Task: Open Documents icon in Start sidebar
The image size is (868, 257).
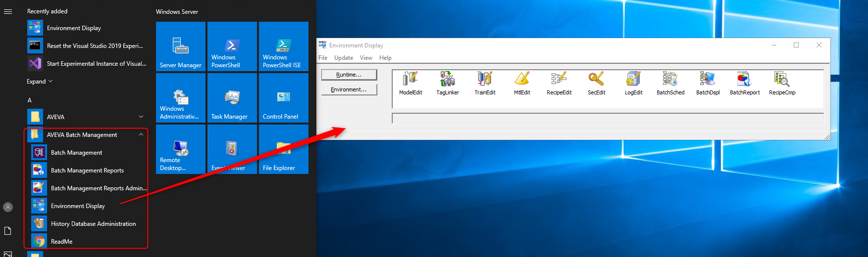Action: [x=8, y=231]
